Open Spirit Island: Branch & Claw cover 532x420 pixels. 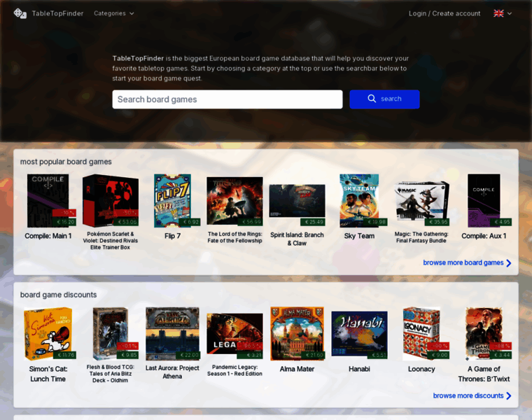coord(297,201)
